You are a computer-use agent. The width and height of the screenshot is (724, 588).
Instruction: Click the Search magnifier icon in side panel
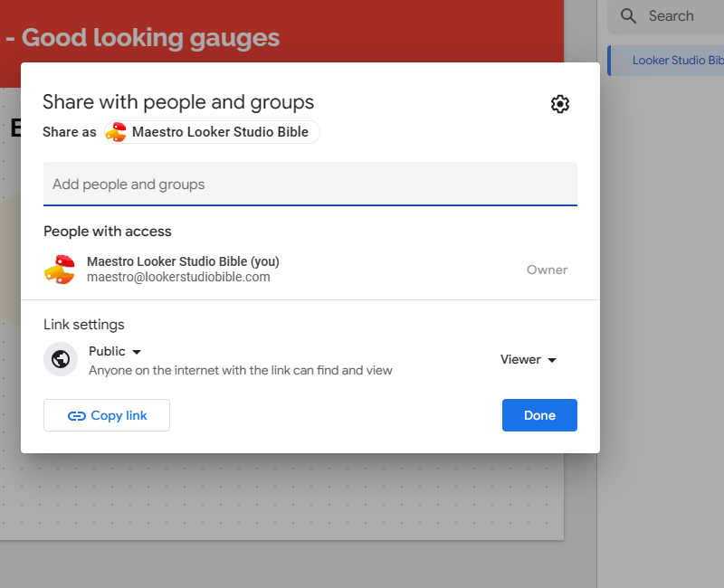pos(628,16)
